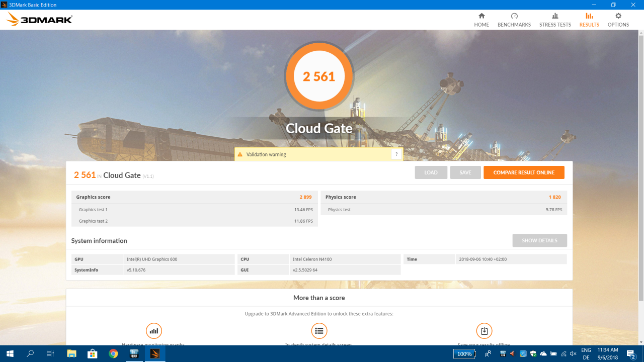Open Task View on taskbar
The width and height of the screenshot is (644, 362).
pos(50,353)
